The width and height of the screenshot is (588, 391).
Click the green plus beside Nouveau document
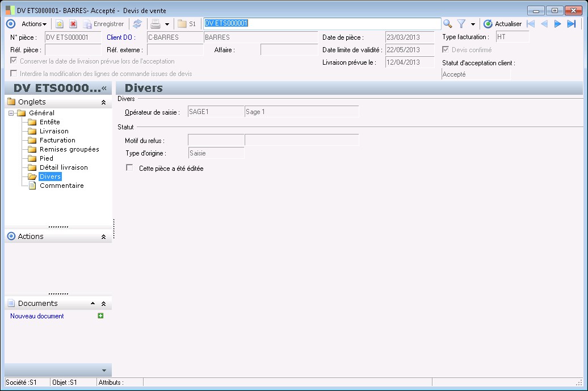(x=100, y=316)
